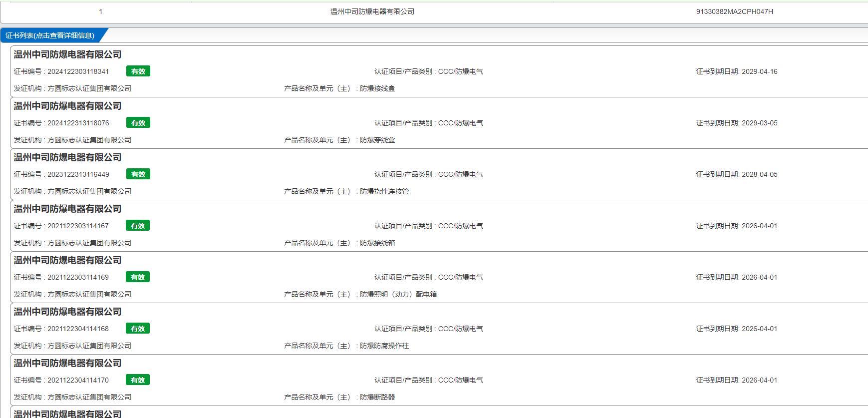868x418 pixels.
Task: Click 有效 badge for certificate 2021122303114167
Action: coord(138,226)
